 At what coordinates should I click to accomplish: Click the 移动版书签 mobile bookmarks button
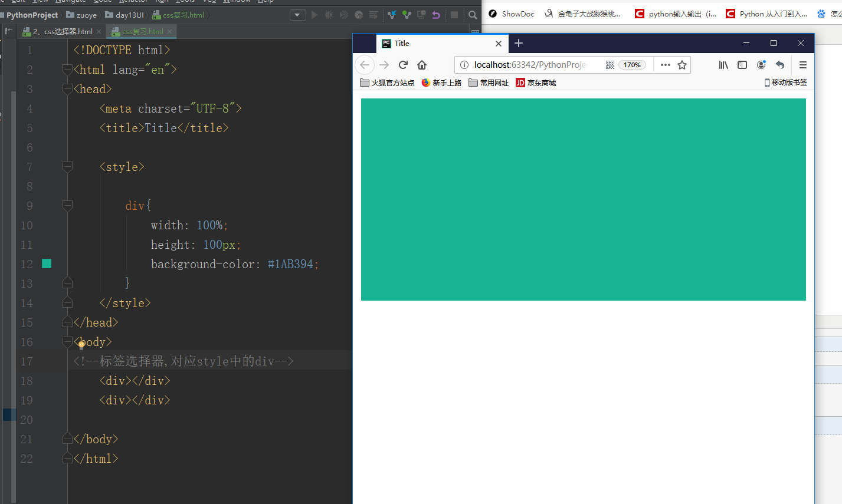pos(786,83)
